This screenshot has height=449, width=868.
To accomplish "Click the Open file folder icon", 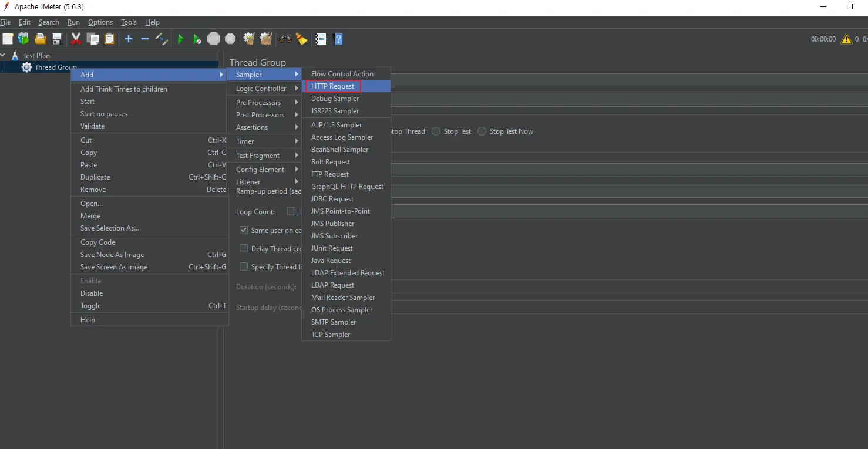I will tap(40, 39).
